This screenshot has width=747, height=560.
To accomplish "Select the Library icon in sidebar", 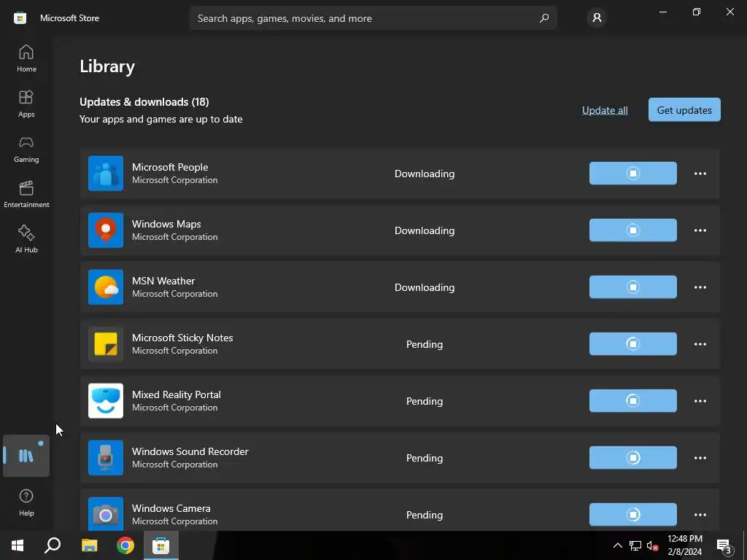I will click(x=26, y=456).
